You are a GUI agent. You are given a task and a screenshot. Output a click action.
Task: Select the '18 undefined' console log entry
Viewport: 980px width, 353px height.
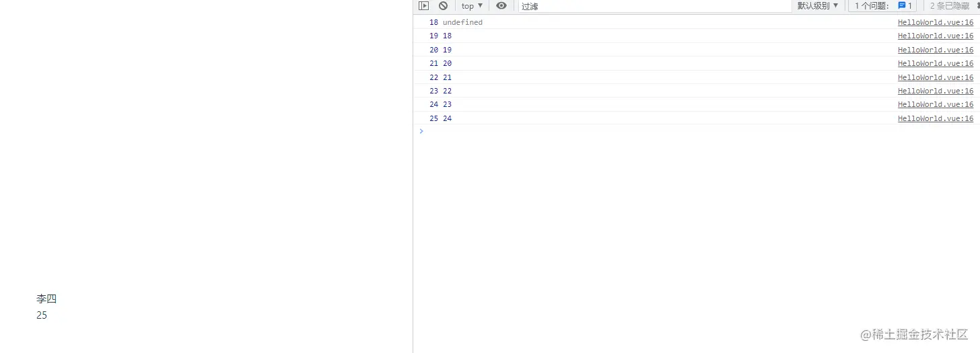click(697, 22)
